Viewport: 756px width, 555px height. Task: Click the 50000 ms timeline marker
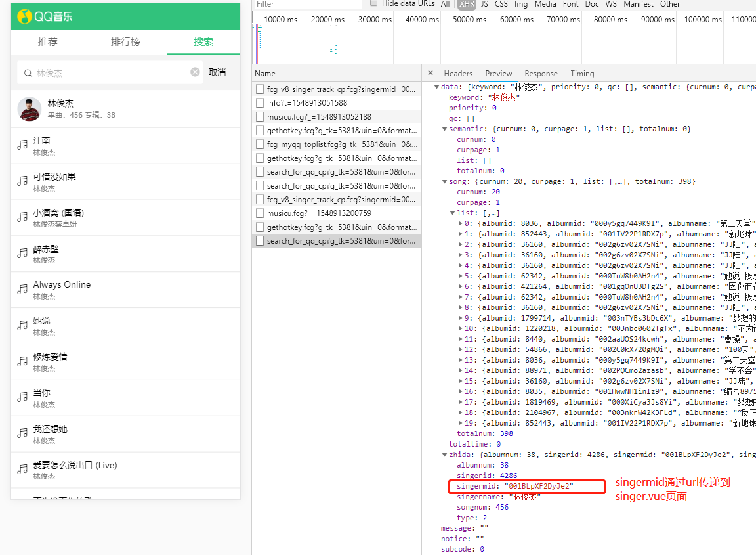pyautogui.click(x=469, y=19)
